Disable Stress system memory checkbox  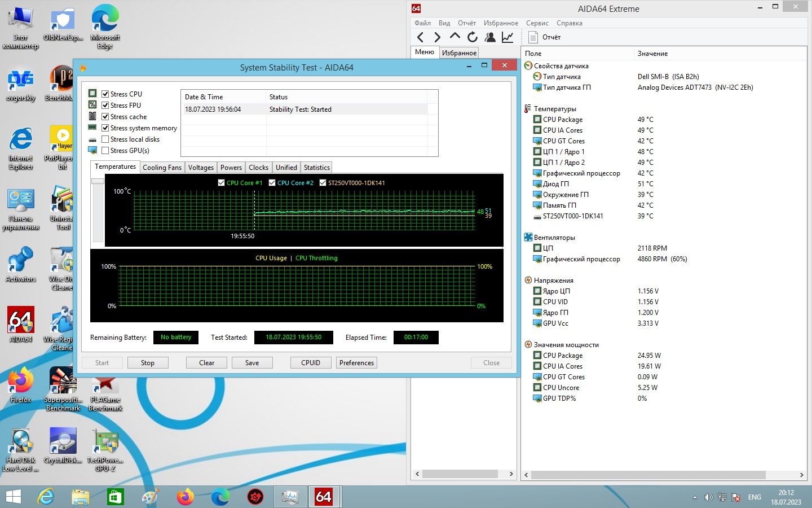point(105,128)
